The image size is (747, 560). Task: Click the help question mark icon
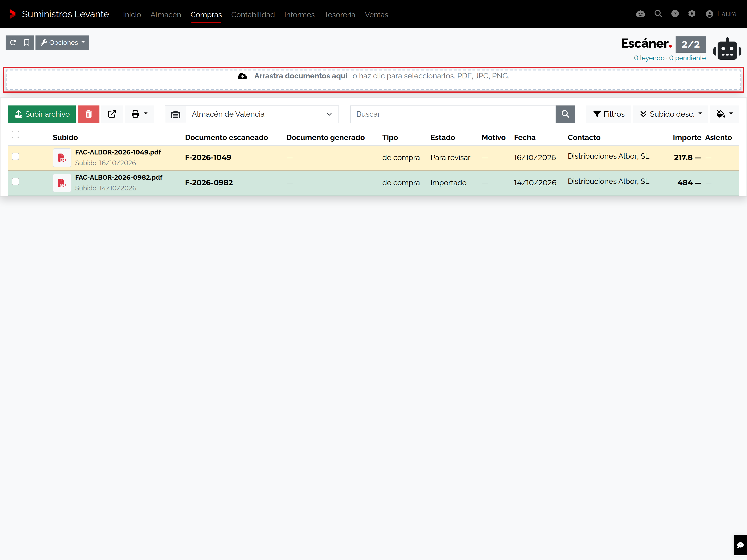[675, 14]
